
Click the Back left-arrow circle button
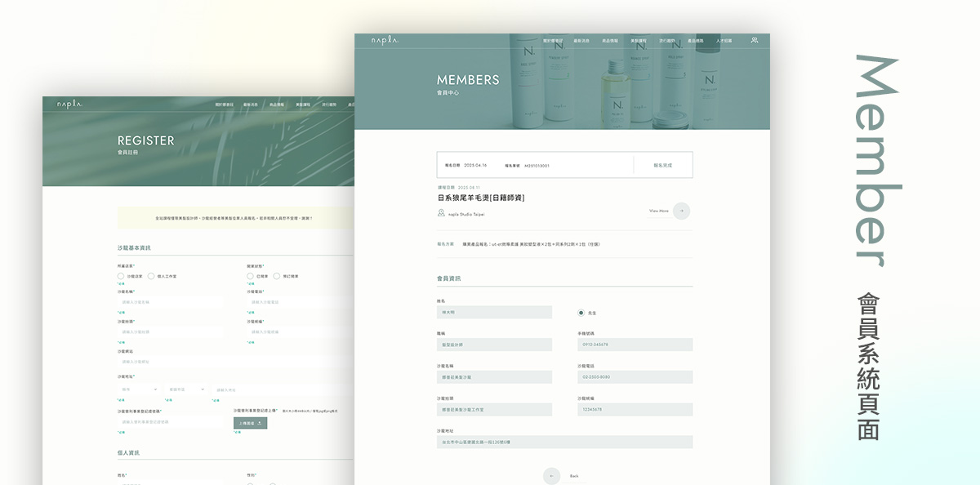(x=552, y=476)
